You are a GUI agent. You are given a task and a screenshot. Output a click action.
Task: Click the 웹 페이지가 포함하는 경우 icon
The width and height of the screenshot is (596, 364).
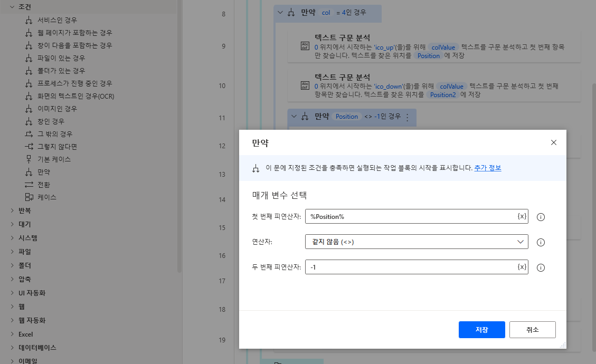(29, 33)
